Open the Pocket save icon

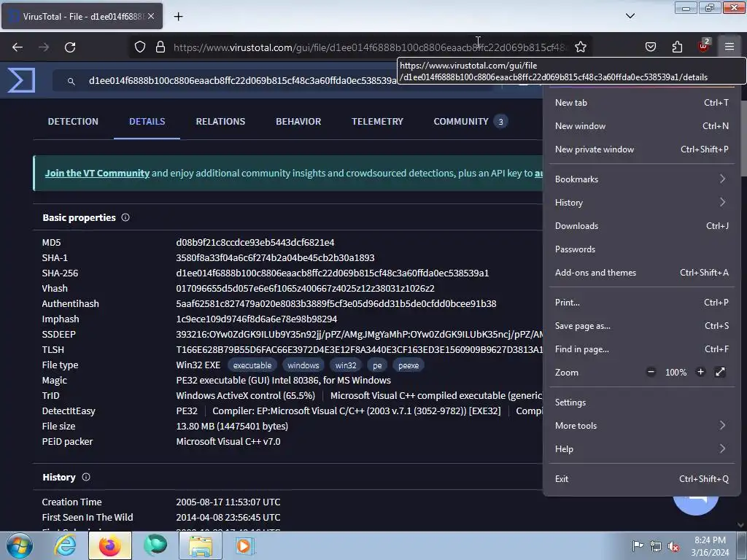(650, 47)
